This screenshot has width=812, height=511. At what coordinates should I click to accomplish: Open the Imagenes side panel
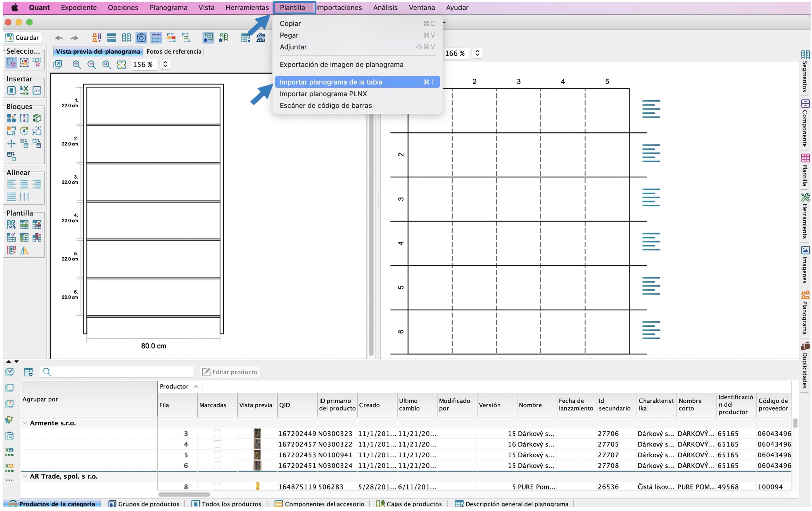click(805, 265)
